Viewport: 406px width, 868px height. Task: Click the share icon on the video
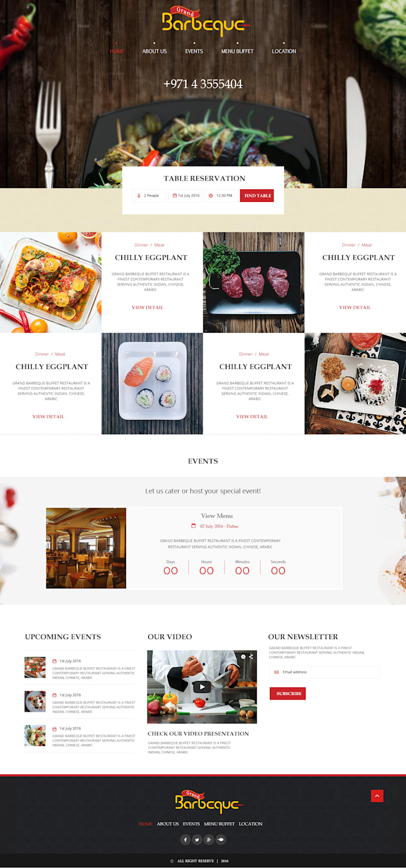tap(251, 657)
